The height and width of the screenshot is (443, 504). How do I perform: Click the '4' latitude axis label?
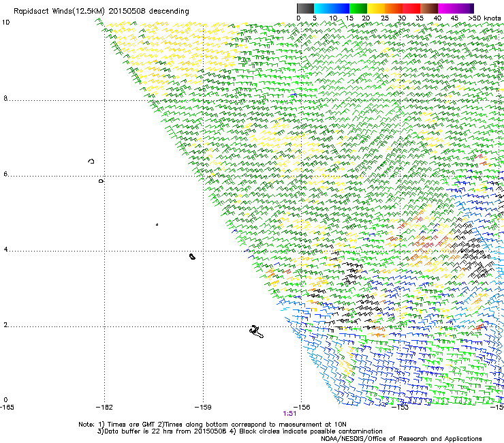coord(5,249)
